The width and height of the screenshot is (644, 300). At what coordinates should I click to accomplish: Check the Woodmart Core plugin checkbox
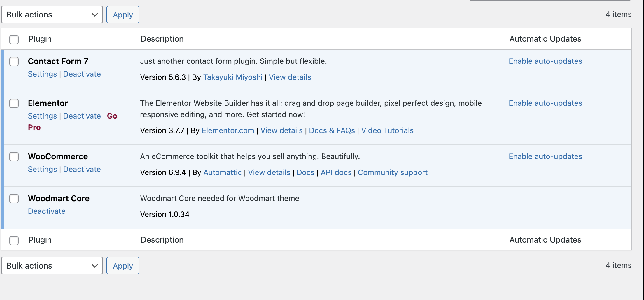click(14, 199)
